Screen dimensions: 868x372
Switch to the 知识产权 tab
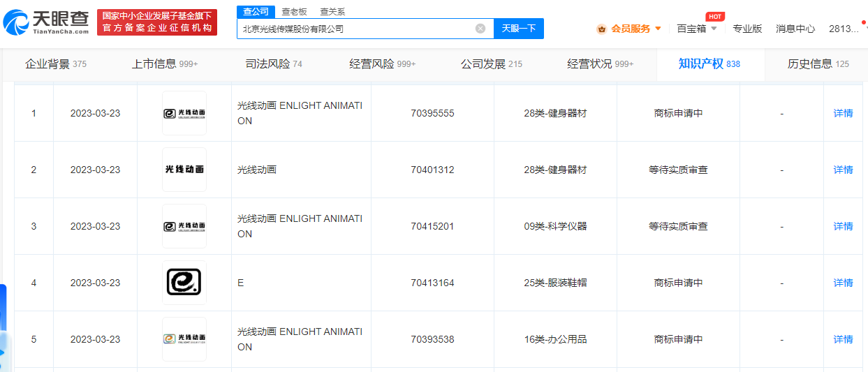(709, 64)
